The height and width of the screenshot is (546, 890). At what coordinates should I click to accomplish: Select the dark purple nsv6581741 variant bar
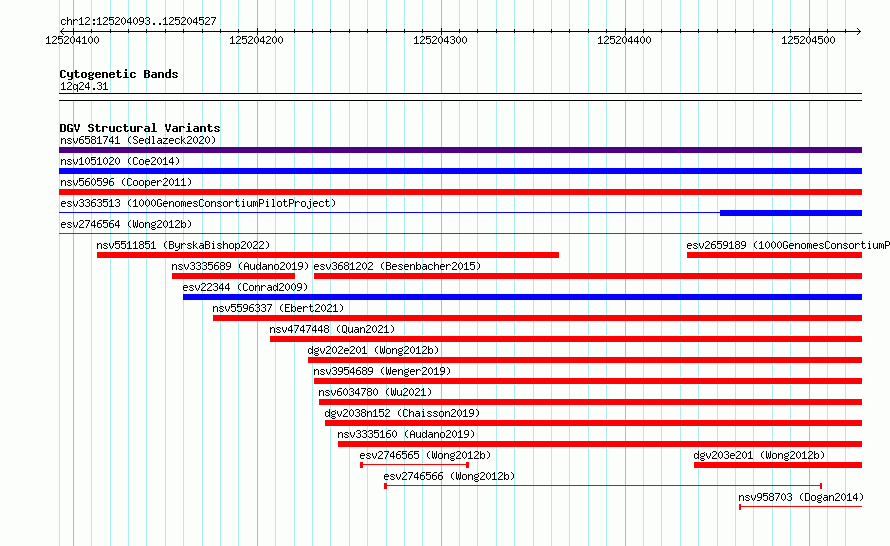coord(460,150)
